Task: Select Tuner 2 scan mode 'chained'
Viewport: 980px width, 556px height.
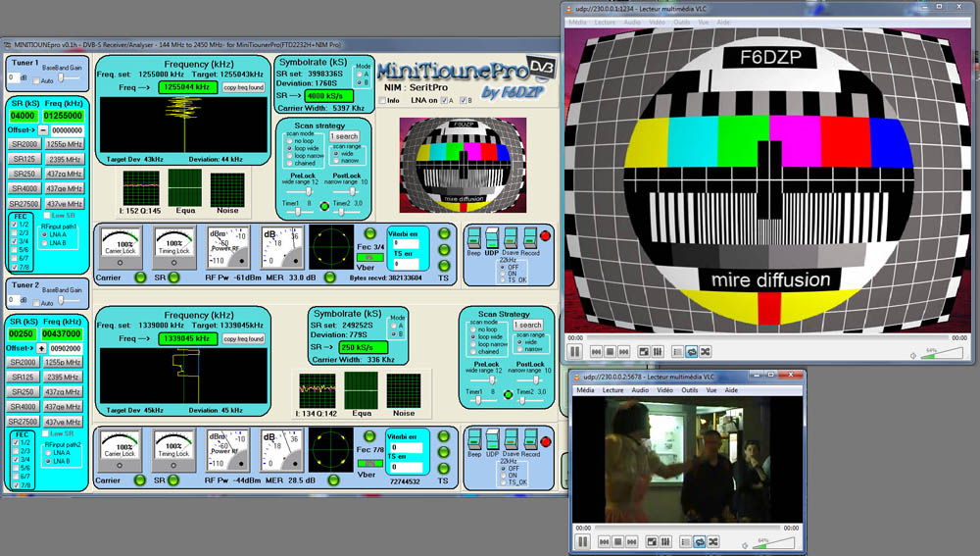Action: coord(473,351)
